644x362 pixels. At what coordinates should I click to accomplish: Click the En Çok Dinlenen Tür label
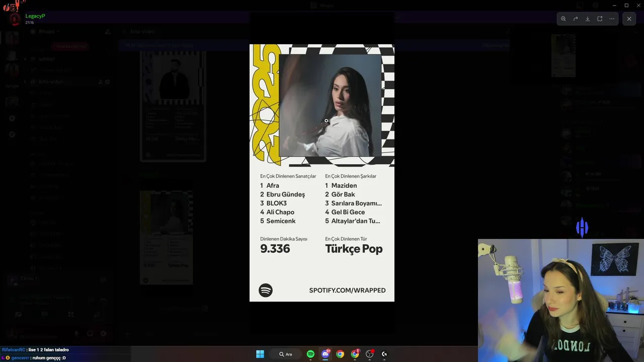pyautogui.click(x=346, y=239)
